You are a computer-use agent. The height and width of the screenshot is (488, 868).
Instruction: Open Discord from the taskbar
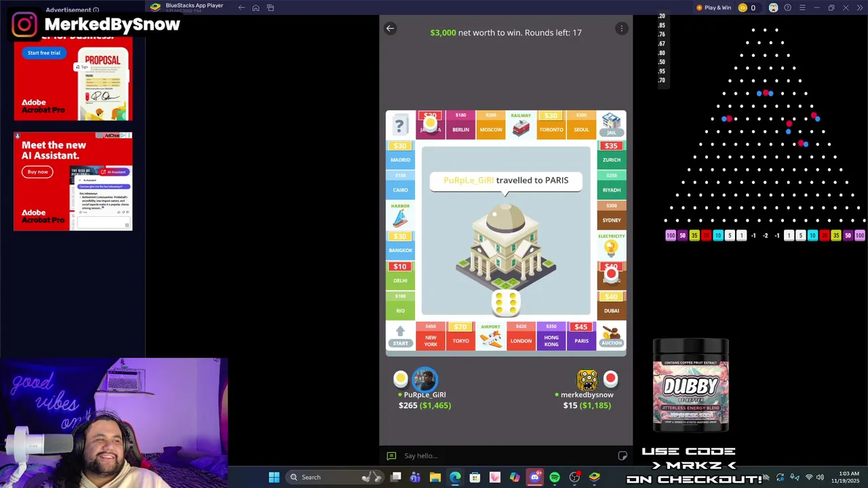click(x=534, y=477)
